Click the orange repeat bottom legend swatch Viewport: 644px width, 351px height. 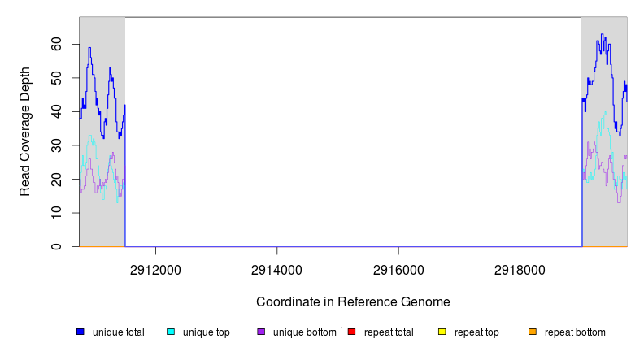533,332
